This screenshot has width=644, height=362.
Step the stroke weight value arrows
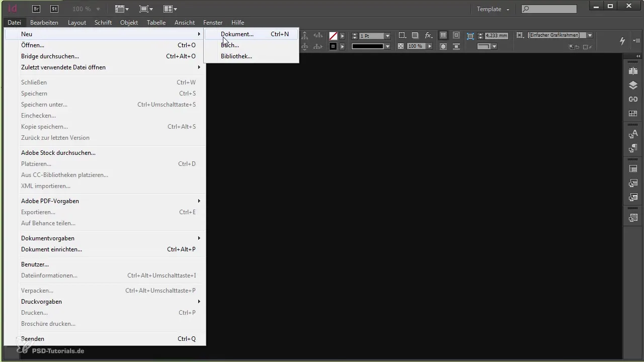coord(355,36)
